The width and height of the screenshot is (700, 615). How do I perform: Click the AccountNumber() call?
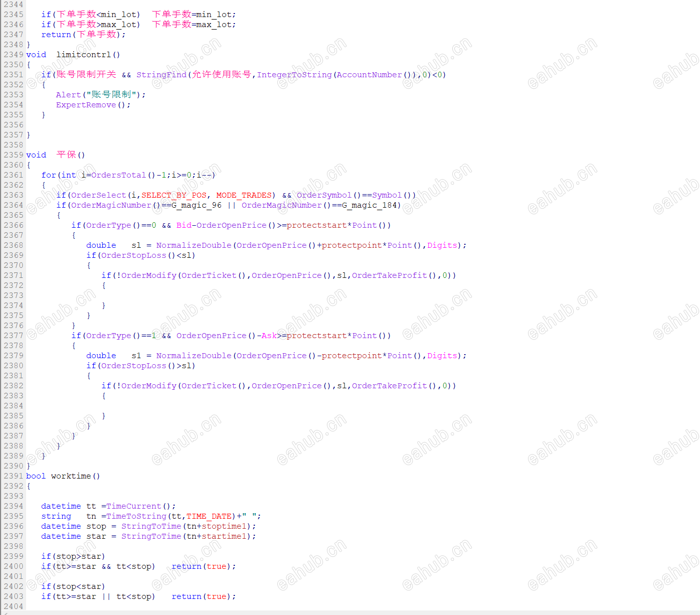[x=374, y=75]
